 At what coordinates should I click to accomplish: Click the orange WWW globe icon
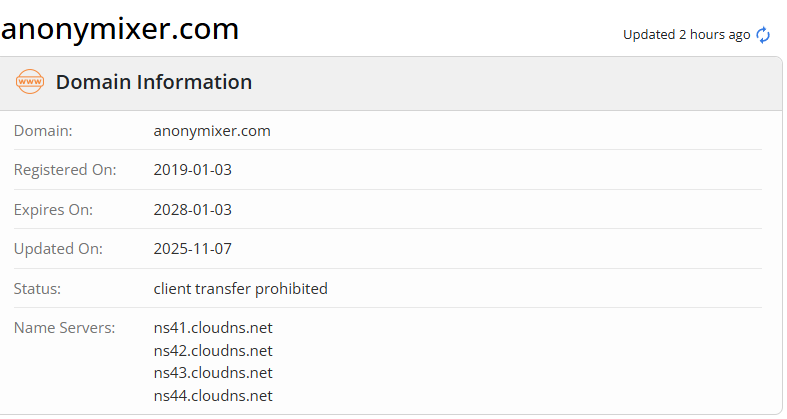point(30,82)
